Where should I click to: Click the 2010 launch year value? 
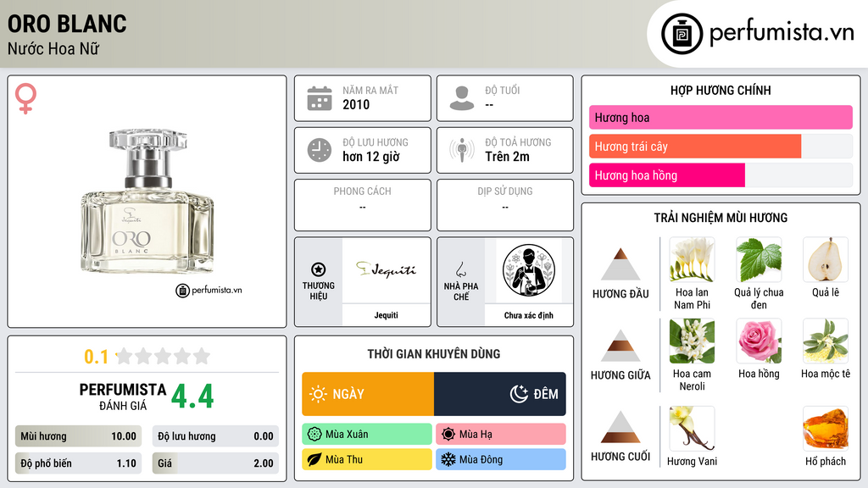[x=356, y=104]
